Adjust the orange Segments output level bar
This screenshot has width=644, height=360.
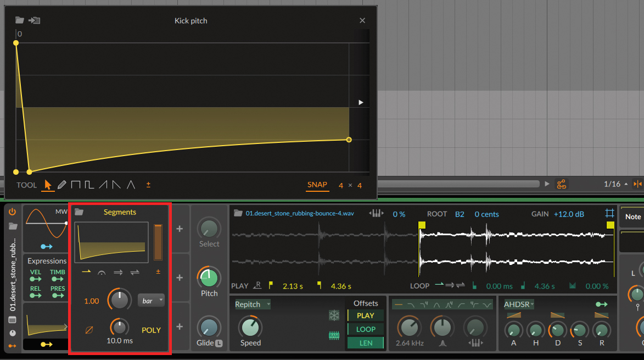pyautogui.click(x=158, y=242)
